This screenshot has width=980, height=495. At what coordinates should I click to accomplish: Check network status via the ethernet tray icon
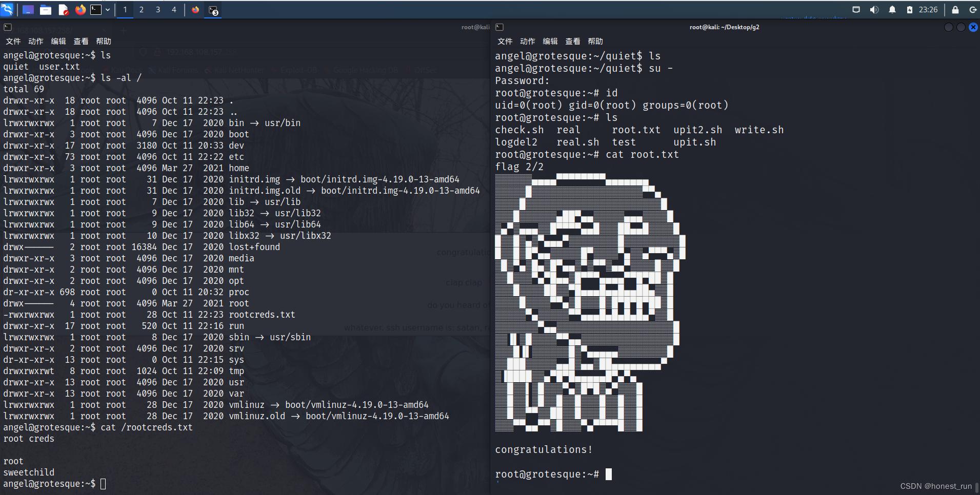855,9
